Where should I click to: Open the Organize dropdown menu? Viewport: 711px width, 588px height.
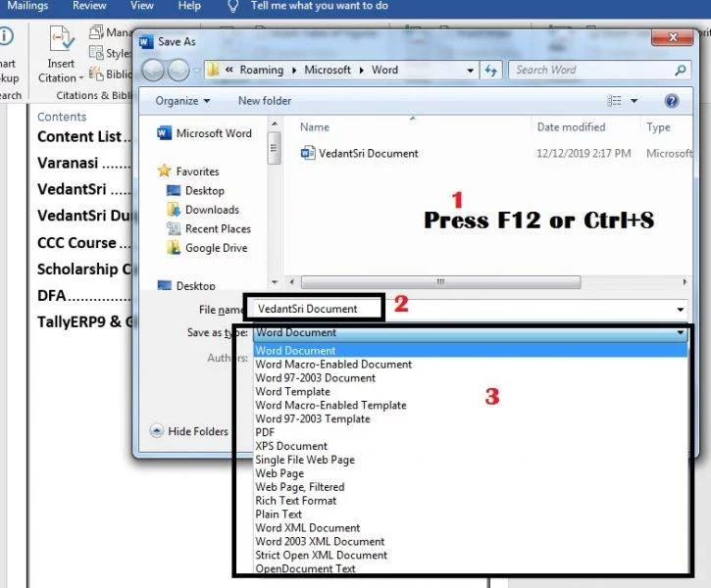(x=182, y=101)
